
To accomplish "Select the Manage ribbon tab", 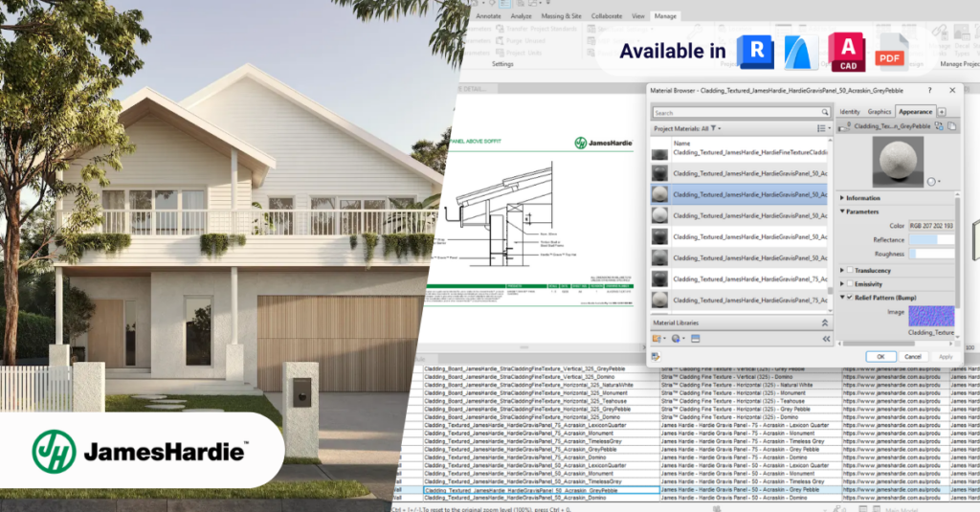I will tap(665, 16).
